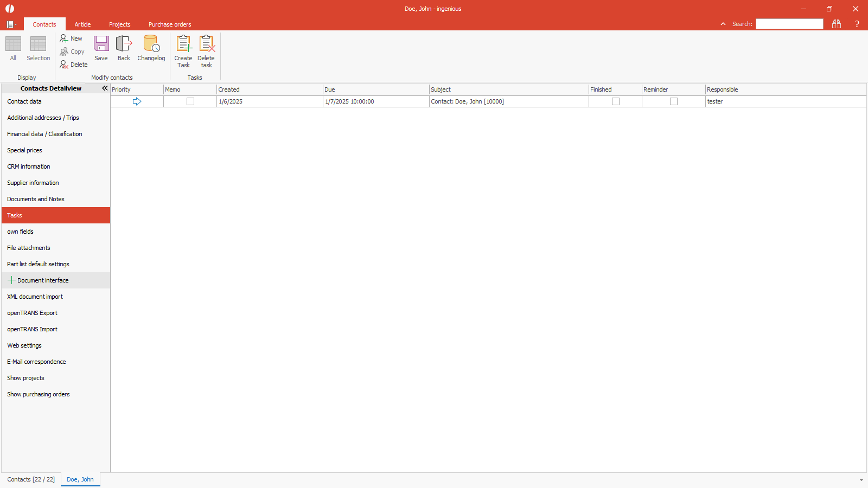The width and height of the screenshot is (868, 488).
Task: Mark the task as Finished
Action: pos(616,101)
